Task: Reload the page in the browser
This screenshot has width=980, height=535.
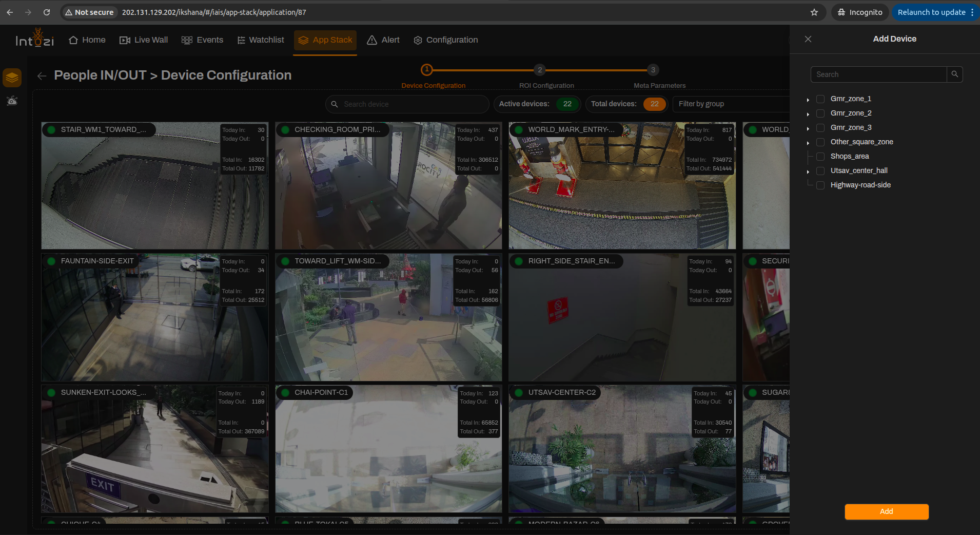Action: tap(47, 12)
